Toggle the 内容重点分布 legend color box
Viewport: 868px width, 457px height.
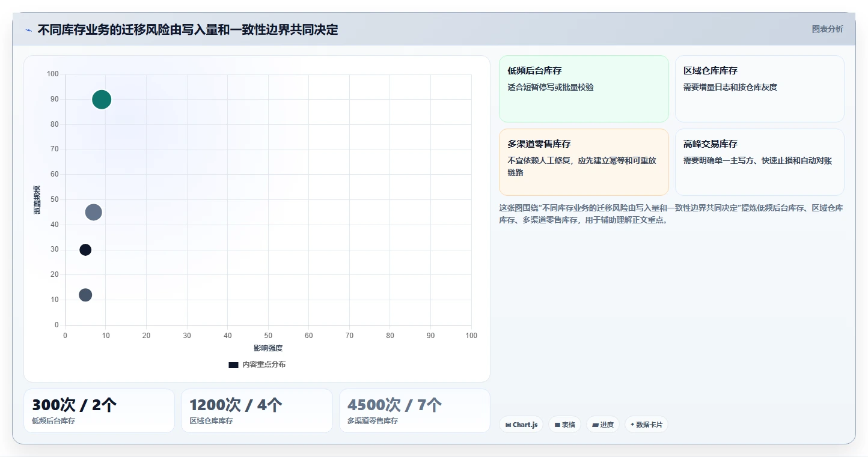click(233, 365)
